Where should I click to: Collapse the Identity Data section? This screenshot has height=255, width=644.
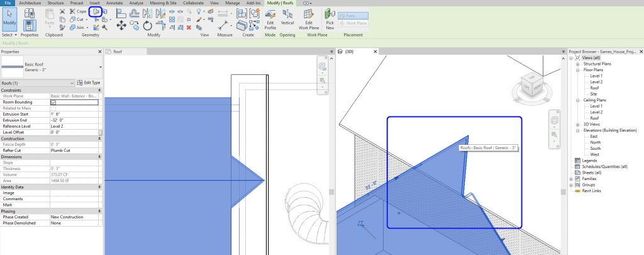(99, 187)
